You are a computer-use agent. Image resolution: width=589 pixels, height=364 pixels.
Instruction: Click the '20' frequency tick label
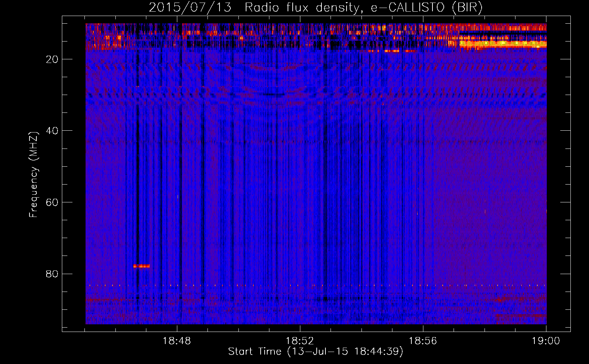coord(52,59)
